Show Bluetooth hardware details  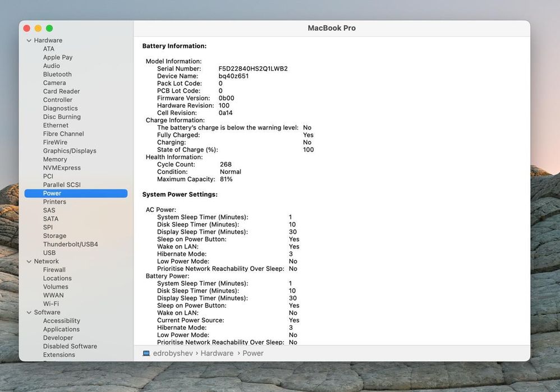coord(57,74)
